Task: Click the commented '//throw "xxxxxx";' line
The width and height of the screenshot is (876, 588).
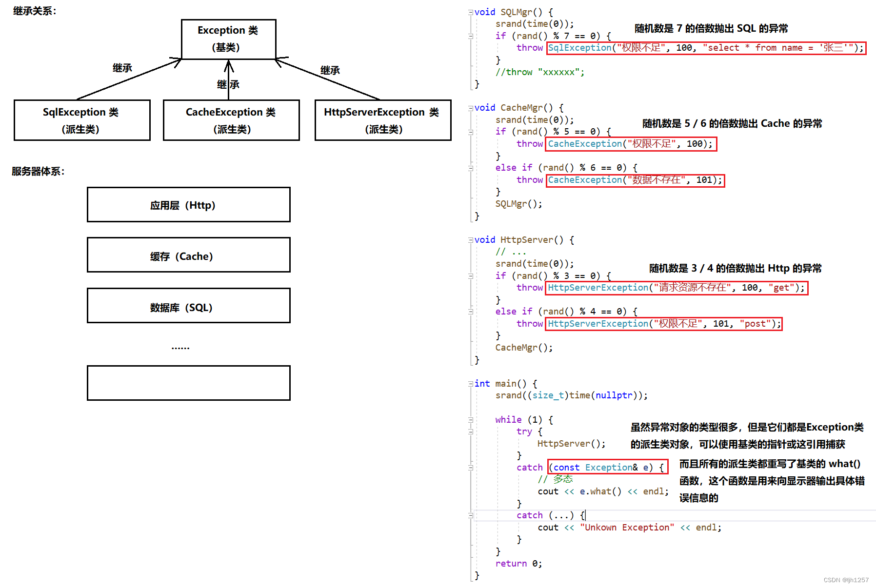Action: (x=539, y=72)
